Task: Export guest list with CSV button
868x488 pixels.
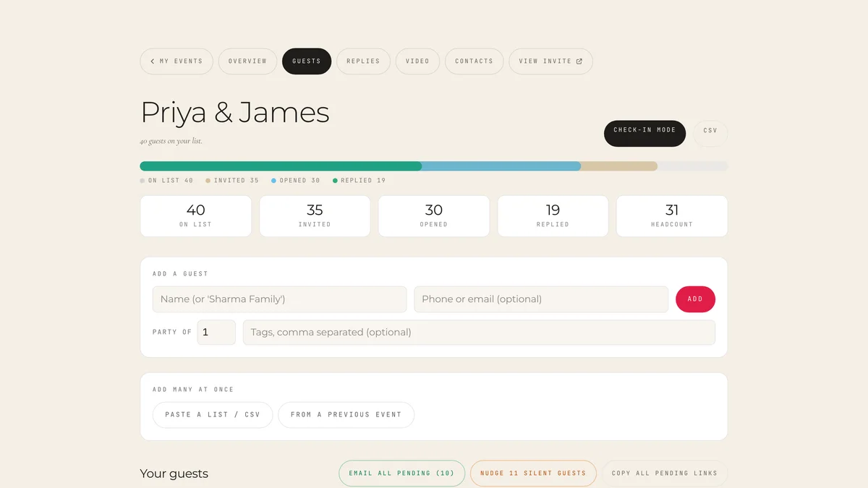Action: pos(710,133)
